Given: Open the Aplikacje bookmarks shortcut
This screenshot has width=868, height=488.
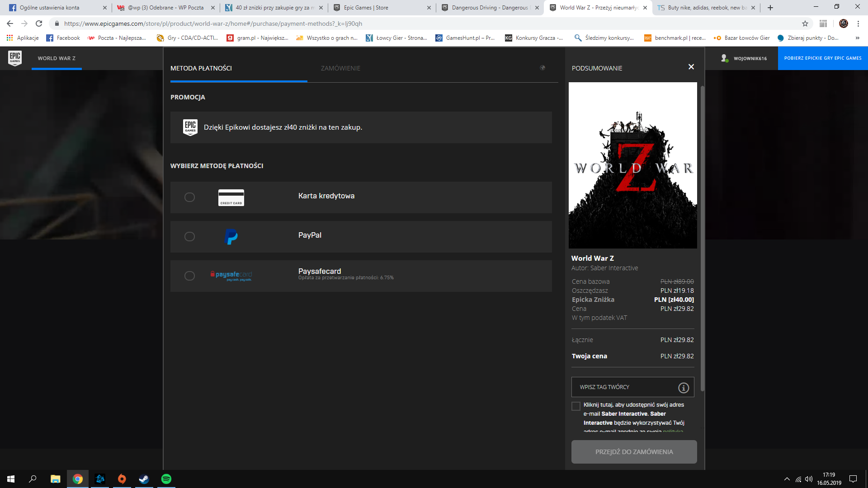Looking at the screenshot, I should coord(23,38).
